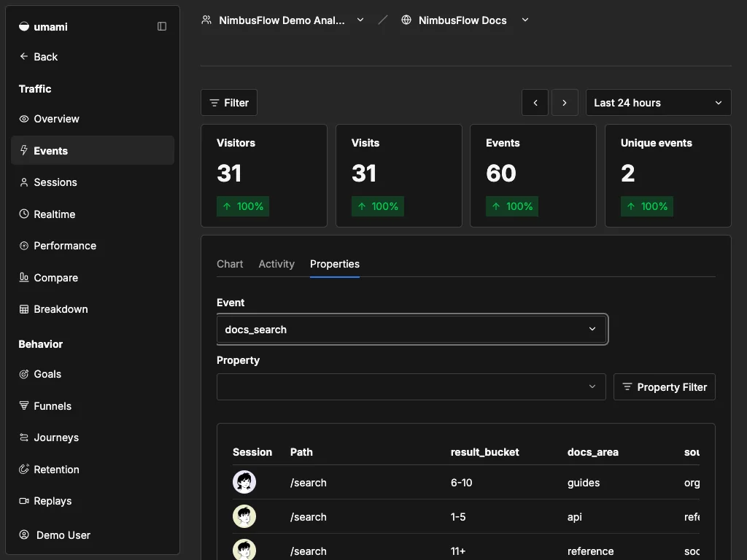Click the Replays video icon
747x560 pixels.
pos(24,501)
